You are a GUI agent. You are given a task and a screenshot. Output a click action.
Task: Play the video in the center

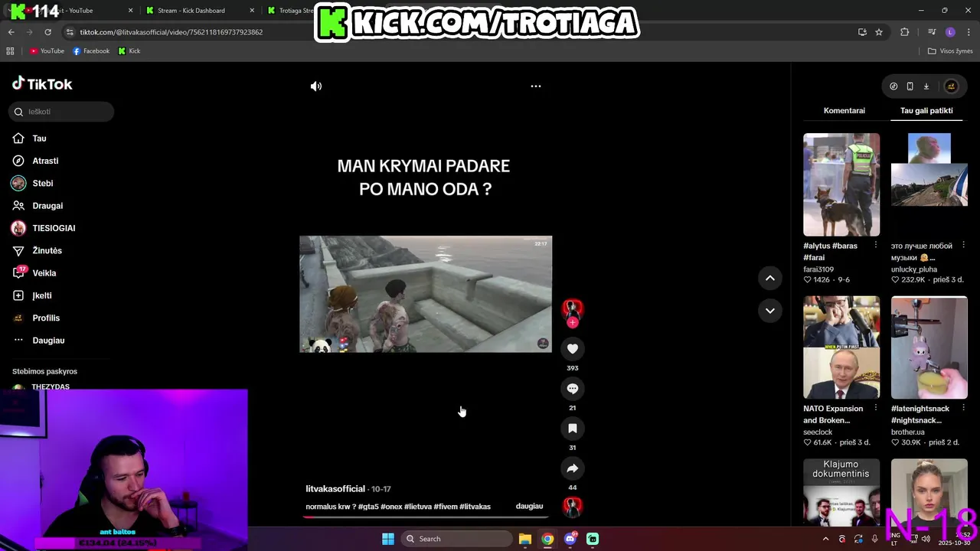coord(426,294)
